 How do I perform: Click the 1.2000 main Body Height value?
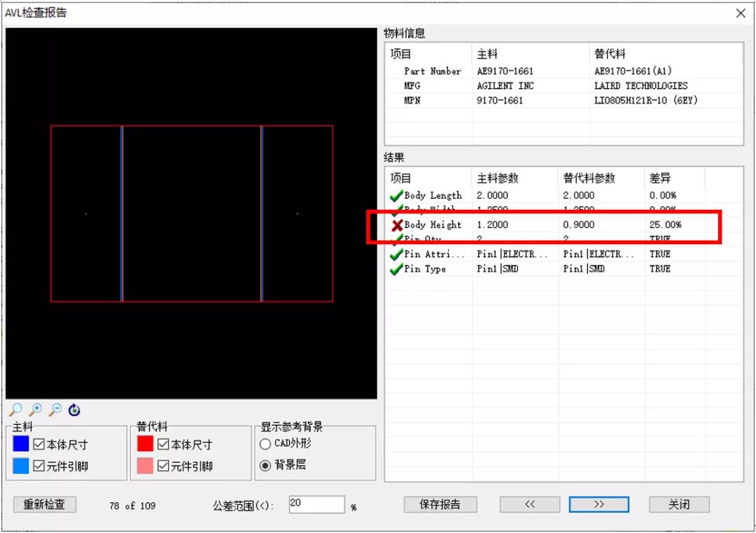click(x=492, y=225)
